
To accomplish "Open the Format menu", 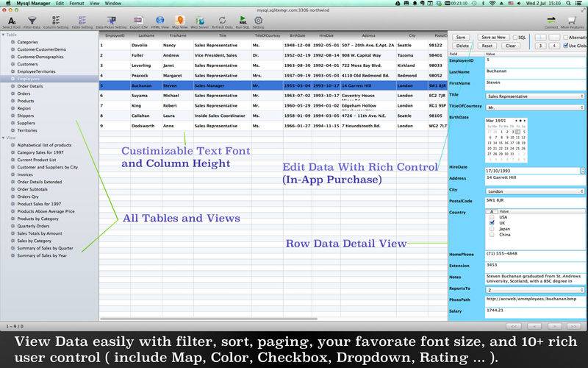I will tap(76, 4).
